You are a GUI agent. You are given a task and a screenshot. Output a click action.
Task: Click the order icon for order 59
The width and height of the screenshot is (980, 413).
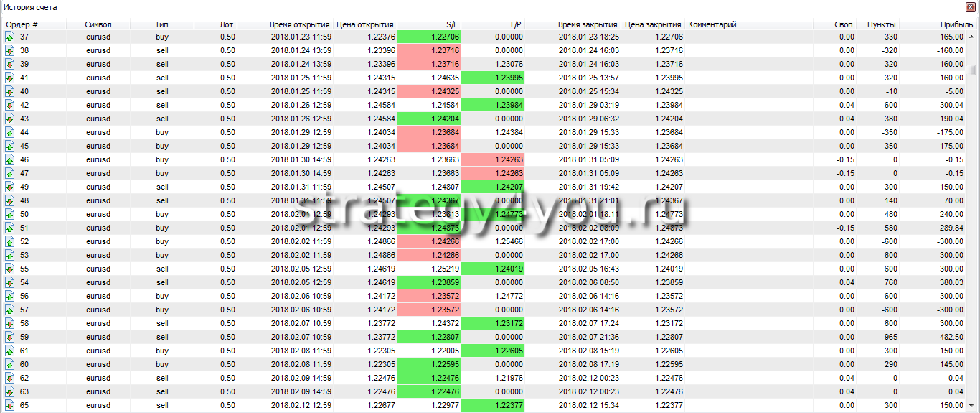coord(10,337)
